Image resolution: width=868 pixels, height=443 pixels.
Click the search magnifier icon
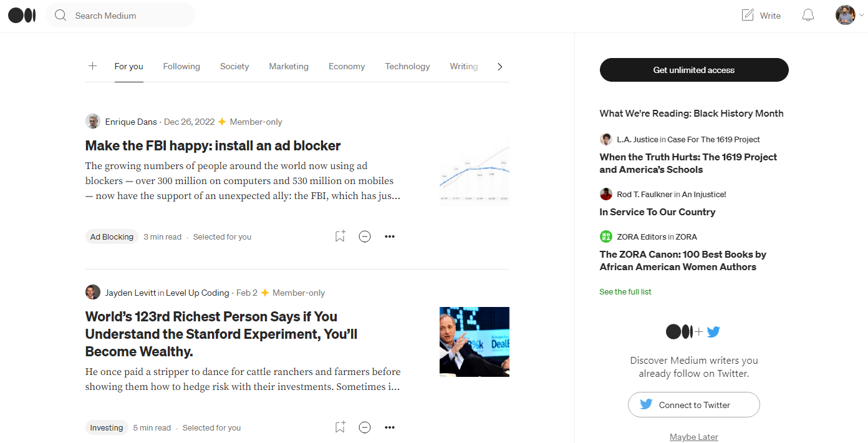(x=60, y=16)
